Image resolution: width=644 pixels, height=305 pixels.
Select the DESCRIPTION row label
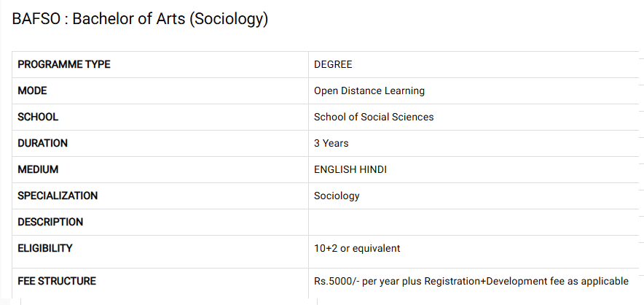[50, 222]
